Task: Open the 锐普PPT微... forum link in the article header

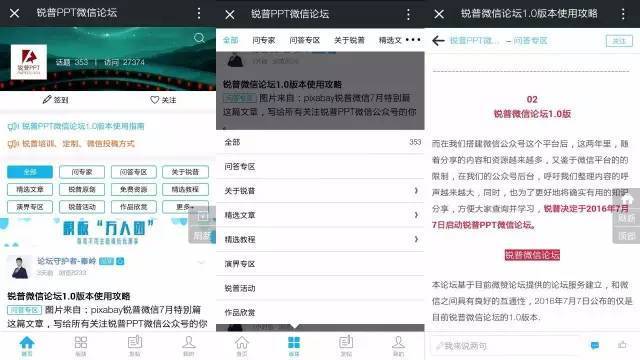Action: pos(474,40)
